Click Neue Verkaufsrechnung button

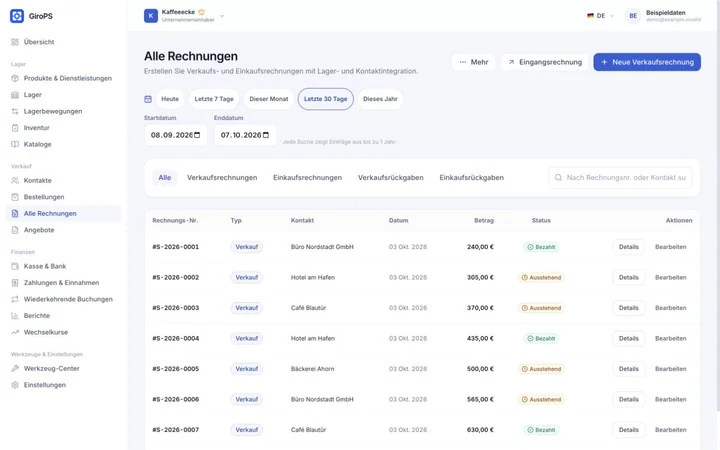click(647, 62)
